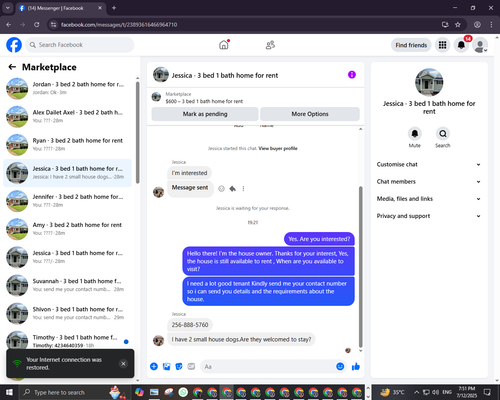500x400 pixels.
Task: Go back using the Marketplace back arrow
Action: pos(12,67)
